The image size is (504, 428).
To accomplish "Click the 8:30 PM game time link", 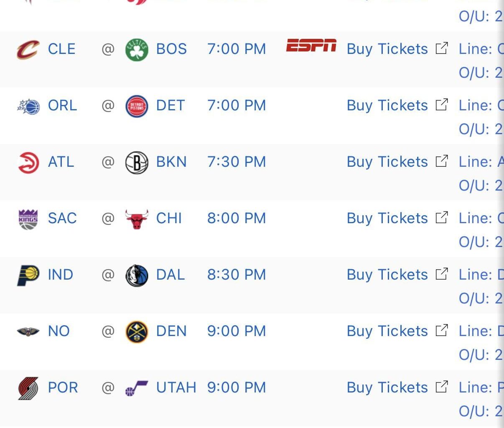I will click(237, 275).
